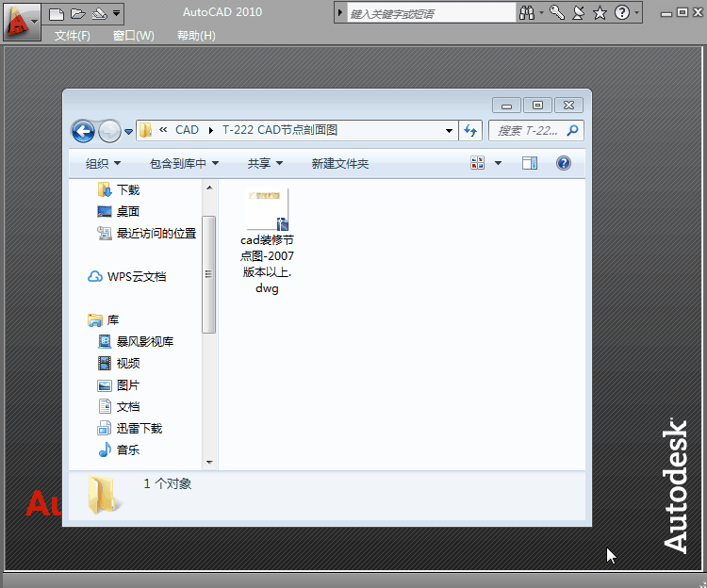Open the recent pages history dropdown
The width and height of the screenshot is (707, 588).
coord(128,132)
